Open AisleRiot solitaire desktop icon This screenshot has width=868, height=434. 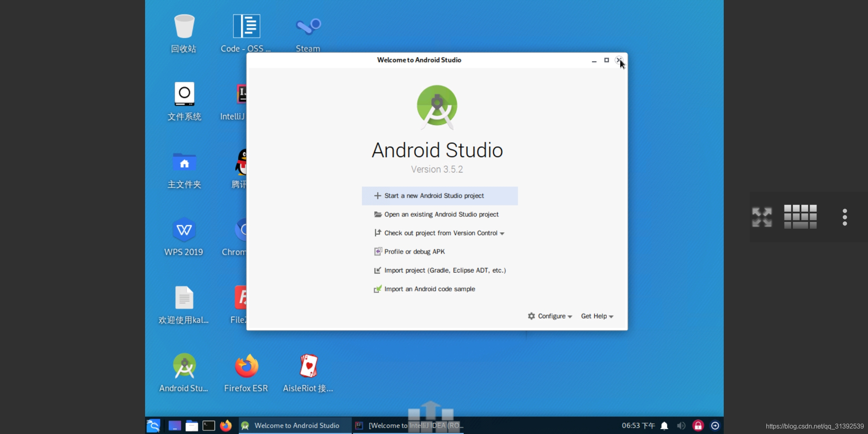coord(308,366)
